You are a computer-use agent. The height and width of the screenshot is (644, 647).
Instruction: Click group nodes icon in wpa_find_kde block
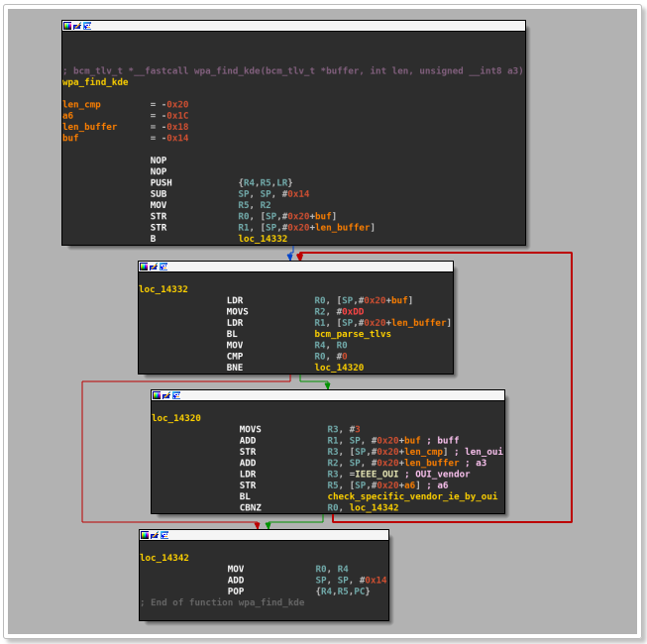click(x=87, y=26)
